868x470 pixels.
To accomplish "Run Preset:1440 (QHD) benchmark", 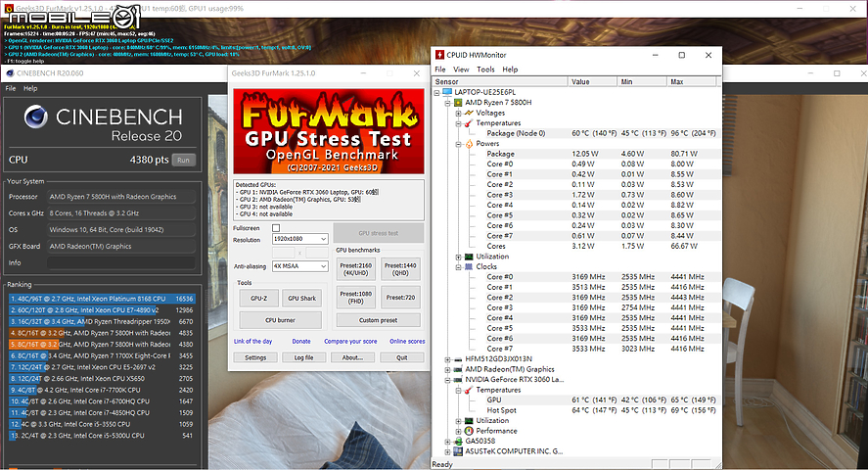I will point(400,269).
